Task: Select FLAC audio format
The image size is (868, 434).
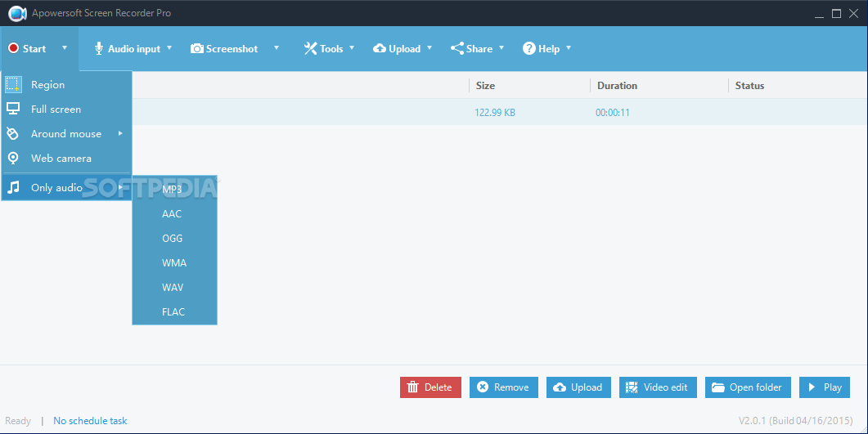Action: (174, 312)
